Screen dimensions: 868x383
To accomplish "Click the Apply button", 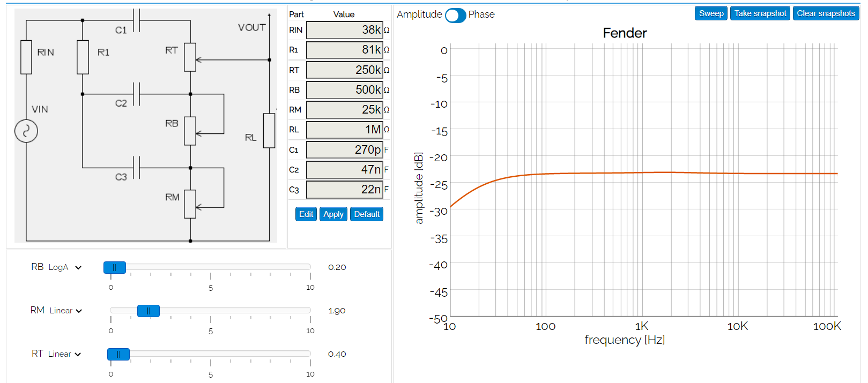I will click(x=333, y=214).
